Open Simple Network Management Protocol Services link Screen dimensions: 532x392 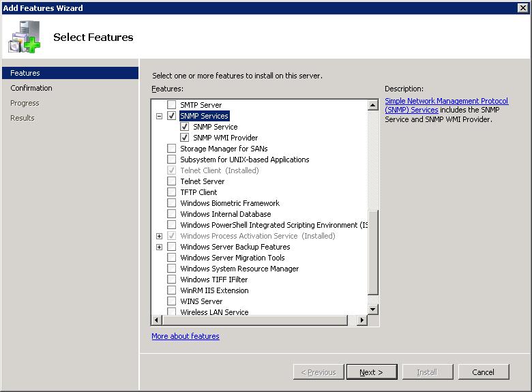[x=446, y=105]
